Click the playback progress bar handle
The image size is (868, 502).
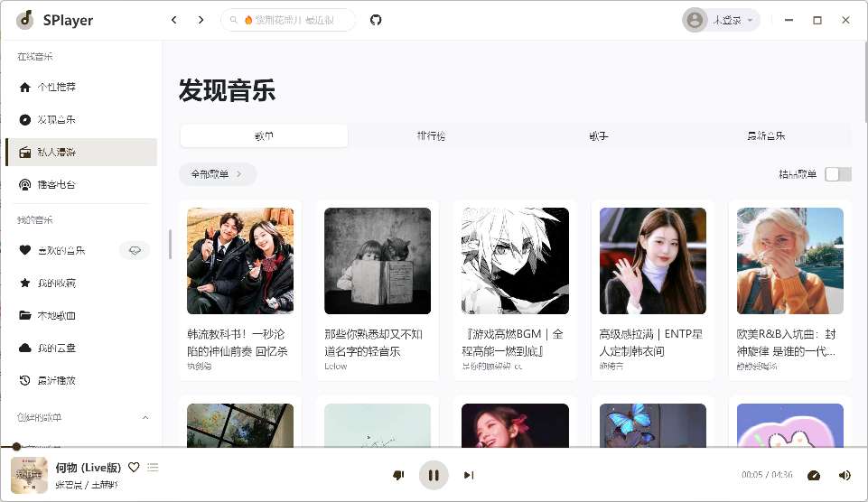coord(16,447)
